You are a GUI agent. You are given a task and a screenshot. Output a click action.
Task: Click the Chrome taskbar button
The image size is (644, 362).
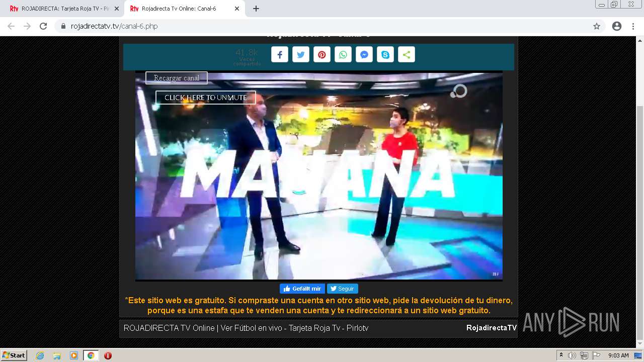point(91,355)
